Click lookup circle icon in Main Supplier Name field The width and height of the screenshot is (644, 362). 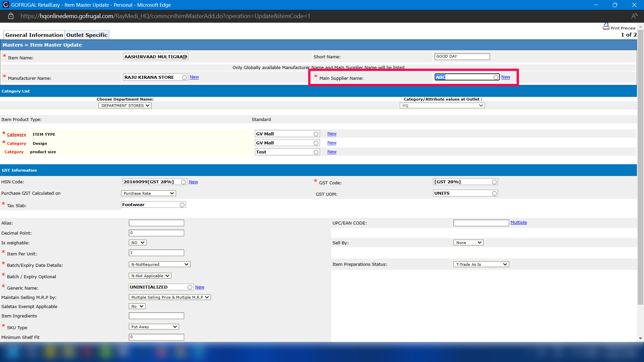point(495,77)
